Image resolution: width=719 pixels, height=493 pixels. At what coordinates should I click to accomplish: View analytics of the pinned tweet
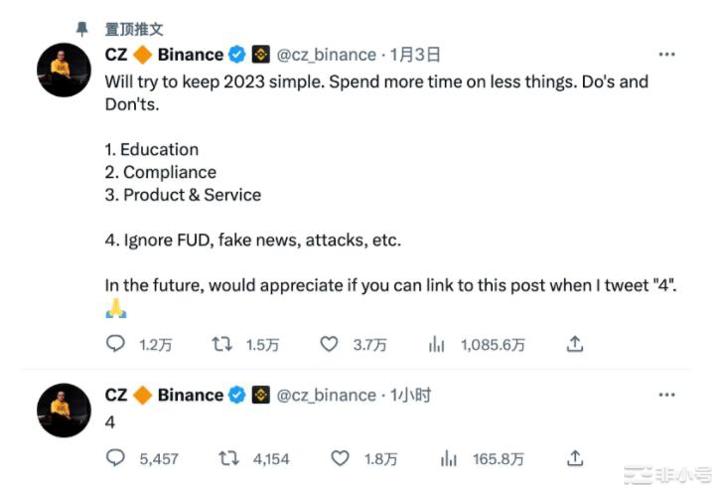436,344
